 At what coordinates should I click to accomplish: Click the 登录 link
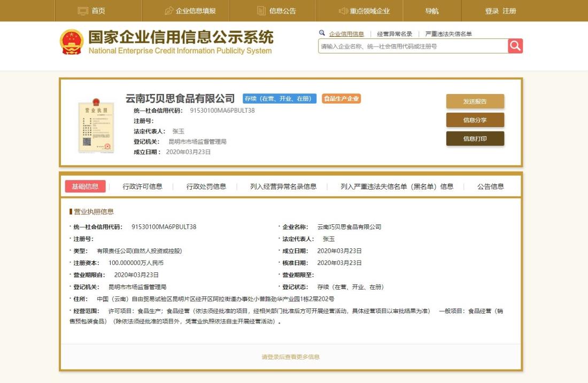(x=492, y=11)
